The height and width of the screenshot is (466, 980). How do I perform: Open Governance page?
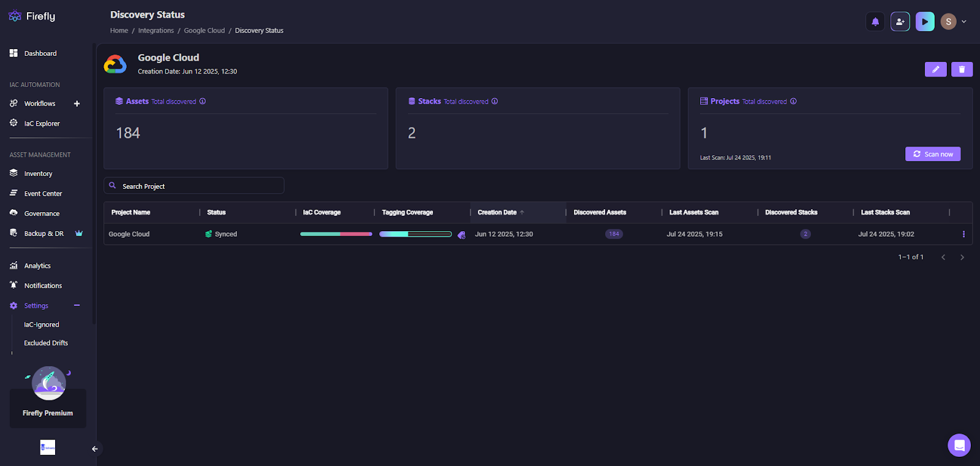(x=42, y=213)
